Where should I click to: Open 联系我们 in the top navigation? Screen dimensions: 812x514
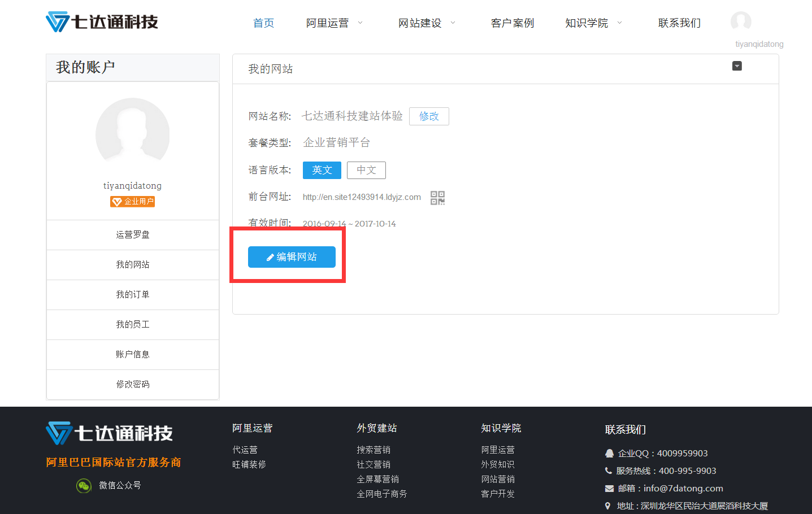(680, 23)
